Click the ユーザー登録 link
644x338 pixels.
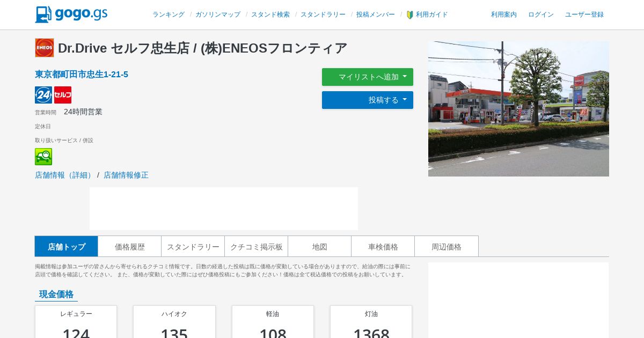(584, 14)
